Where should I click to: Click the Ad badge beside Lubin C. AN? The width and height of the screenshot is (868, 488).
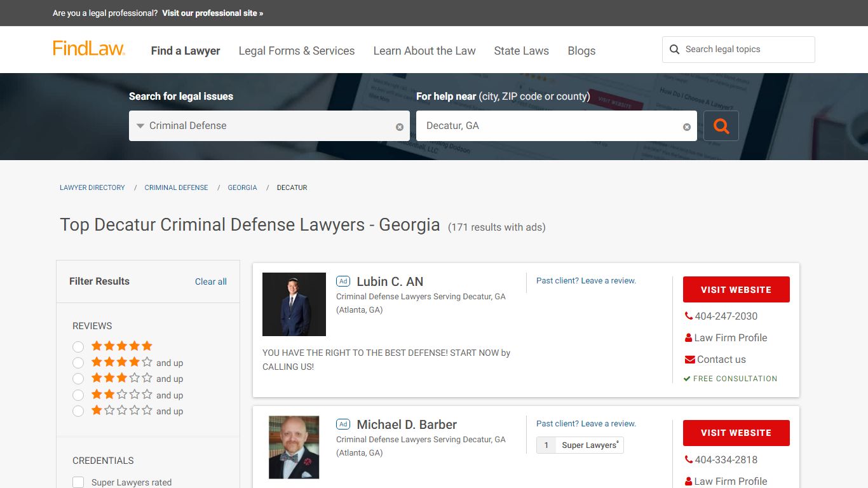pyautogui.click(x=343, y=281)
